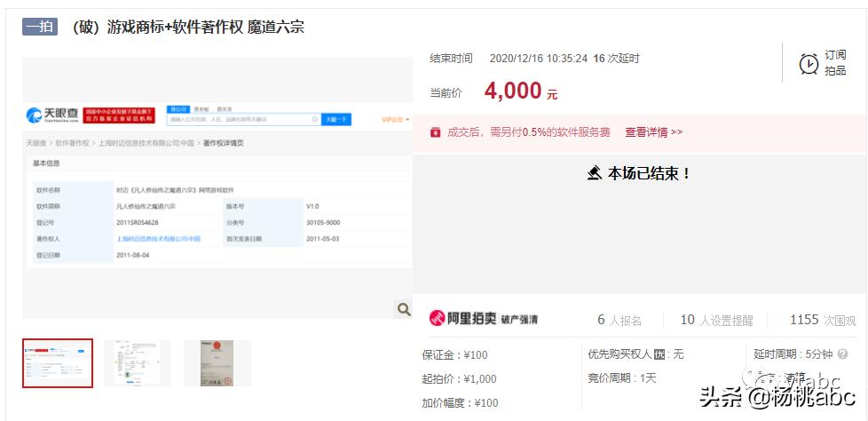Click the registration number 2011SR054628 cell
This screenshot has height=421, width=868.
[x=138, y=222]
